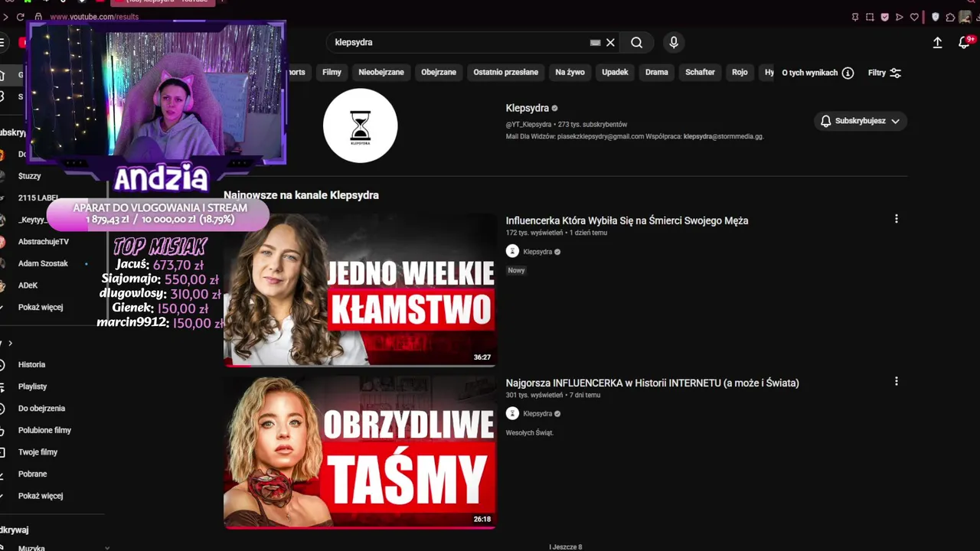Select the Drama filter chip
The height and width of the screenshot is (551, 980).
pos(656,73)
